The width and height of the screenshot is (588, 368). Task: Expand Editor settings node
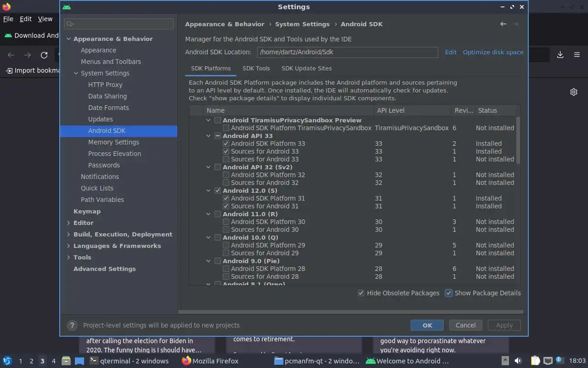68,223
